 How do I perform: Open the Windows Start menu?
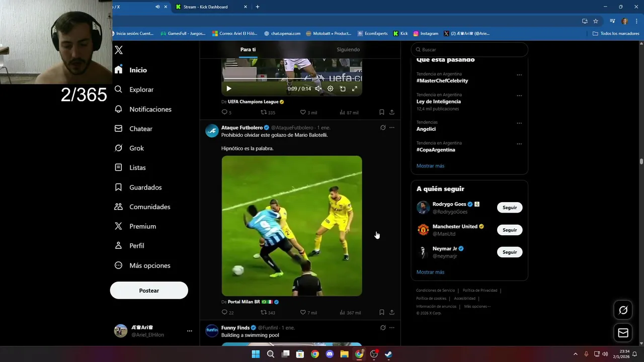click(256, 354)
